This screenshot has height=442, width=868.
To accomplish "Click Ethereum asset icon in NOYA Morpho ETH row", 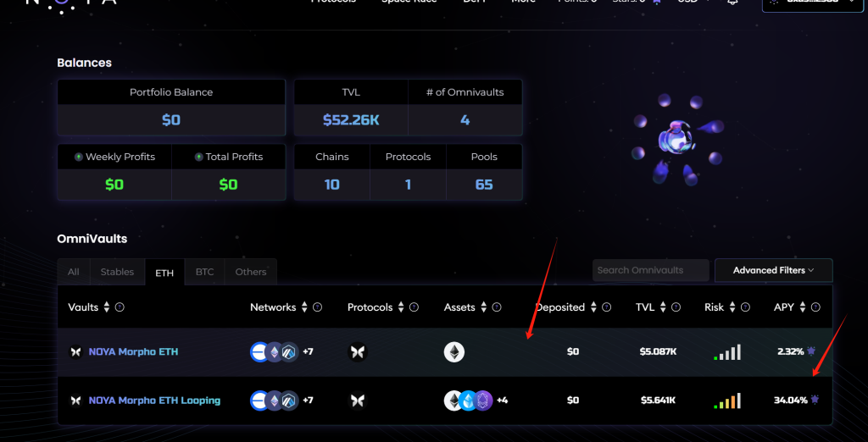I will [x=454, y=352].
